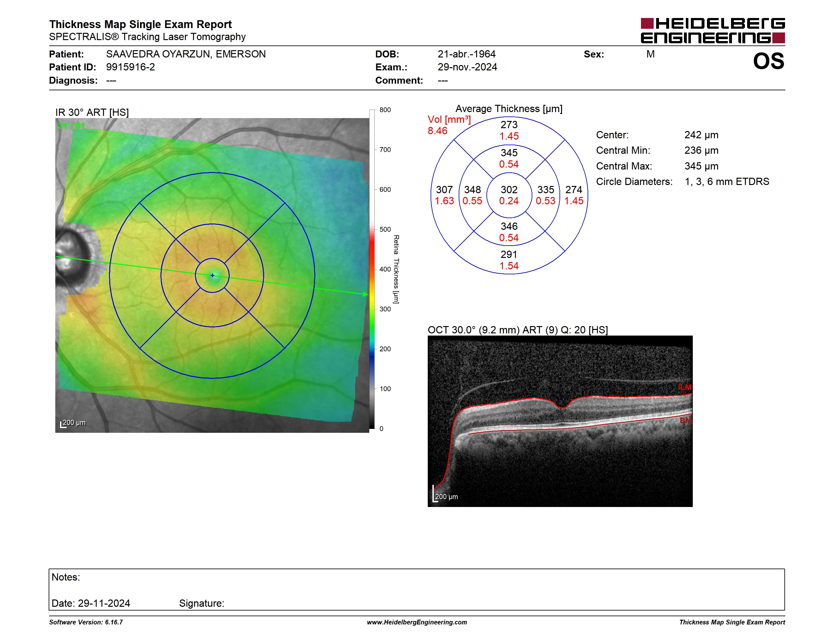Screen dimensions: 834x644
Task: Click the DOB value 21-abr.-1964
Action: tap(466, 54)
